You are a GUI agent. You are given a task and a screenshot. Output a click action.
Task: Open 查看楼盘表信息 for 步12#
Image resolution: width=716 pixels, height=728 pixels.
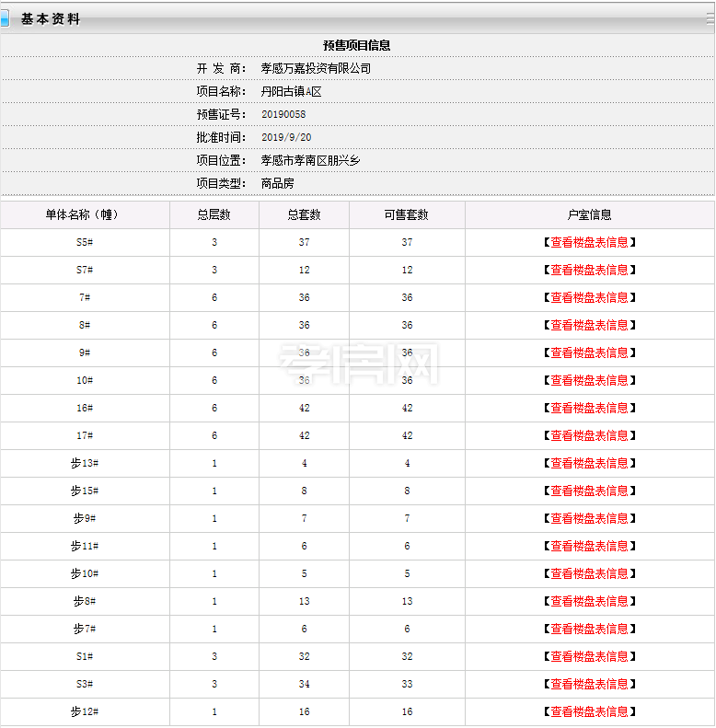pos(589,711)
